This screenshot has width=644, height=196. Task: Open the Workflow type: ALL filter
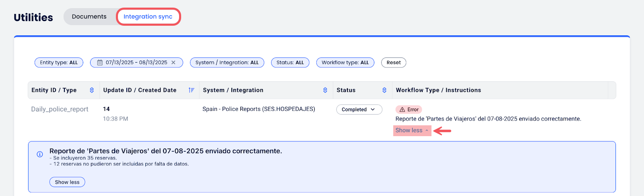[x=345, y=63]
